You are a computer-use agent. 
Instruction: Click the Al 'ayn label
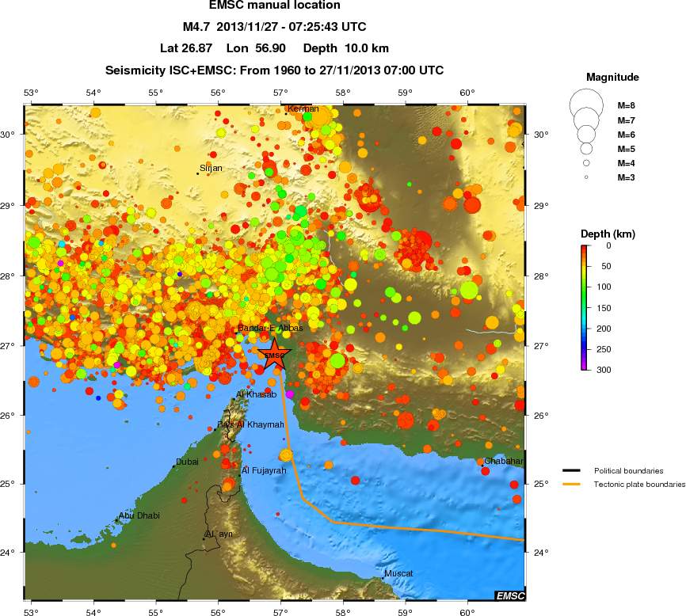(219, 534)
